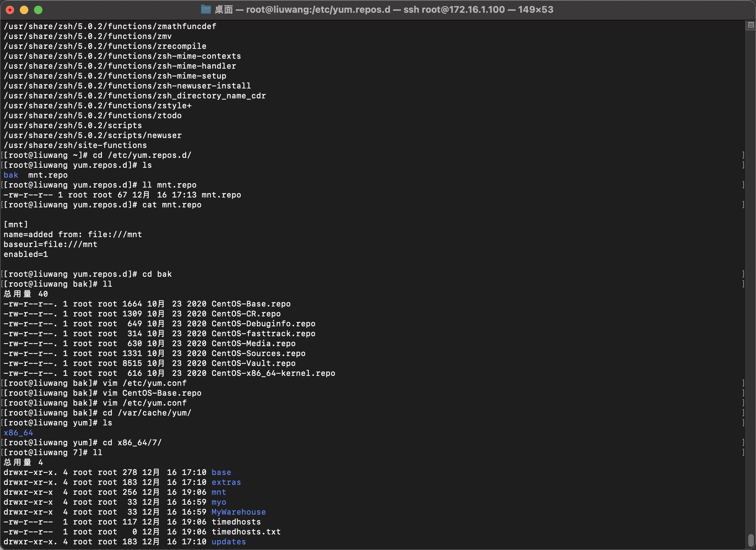Click the 'cat mnt.repo' command text
Viewport: 756px width, 550px height.
coord(172,205)
